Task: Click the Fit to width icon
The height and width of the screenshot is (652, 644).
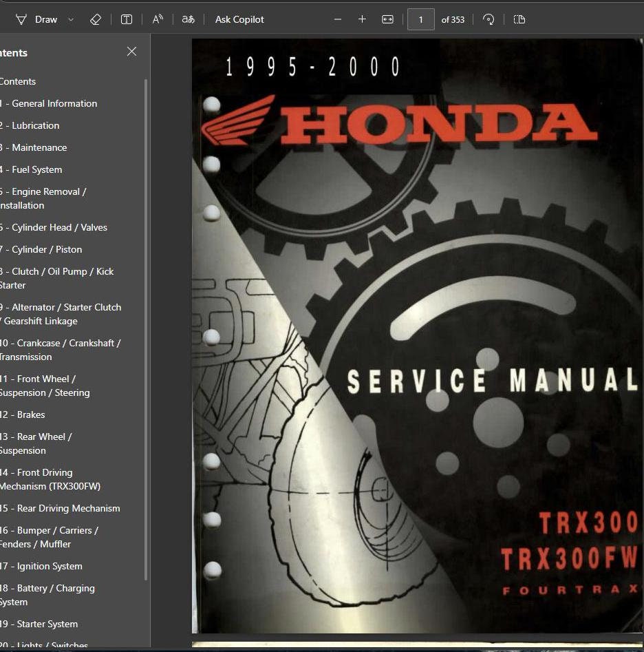Action: click(387, 19)
